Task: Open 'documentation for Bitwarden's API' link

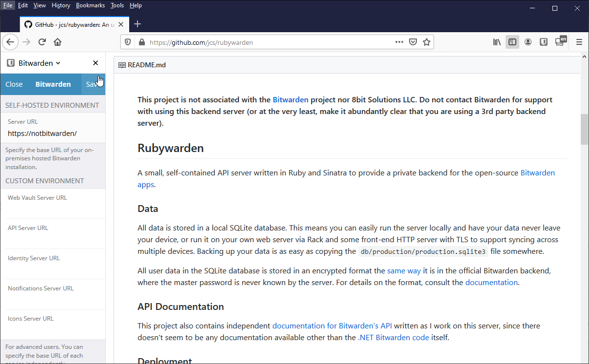Action: coord(332,326)
